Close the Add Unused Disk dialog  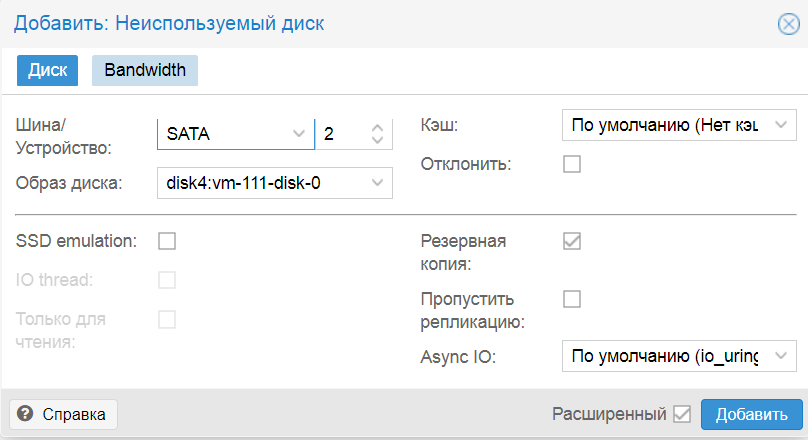[788, 24]
